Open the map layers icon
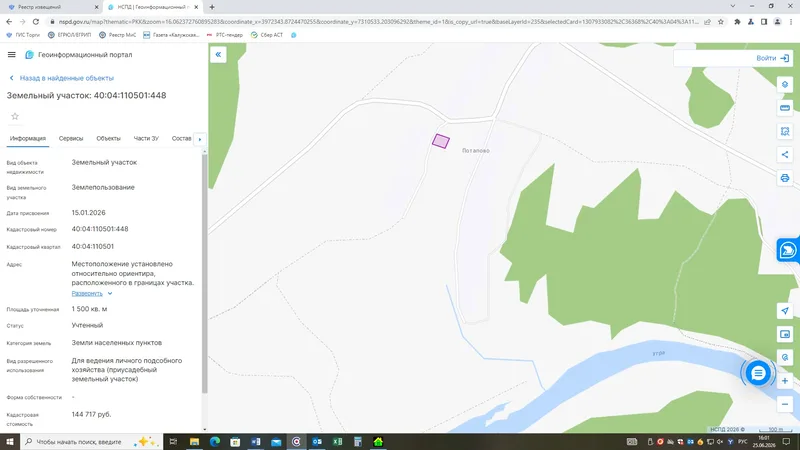Viewport: 800px width, 450px height. (x=785, y=85)
